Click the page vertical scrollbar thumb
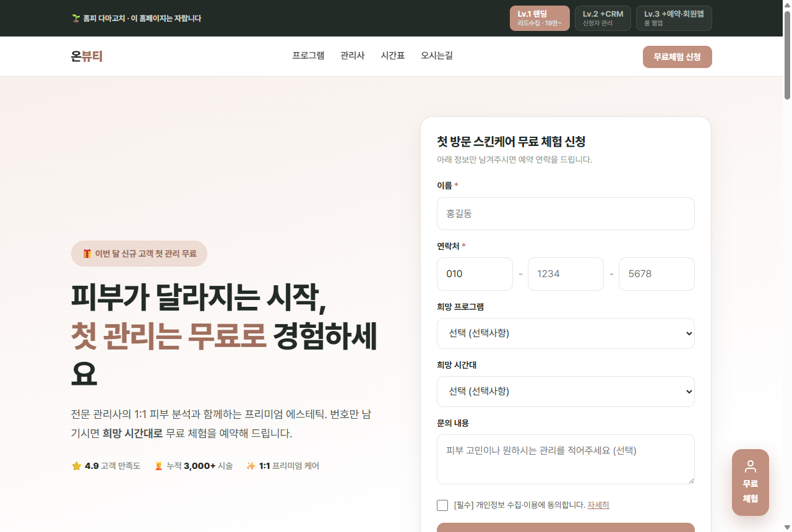Screen dimensions: 792x532 pyautogui.click(x=787, y=55)
